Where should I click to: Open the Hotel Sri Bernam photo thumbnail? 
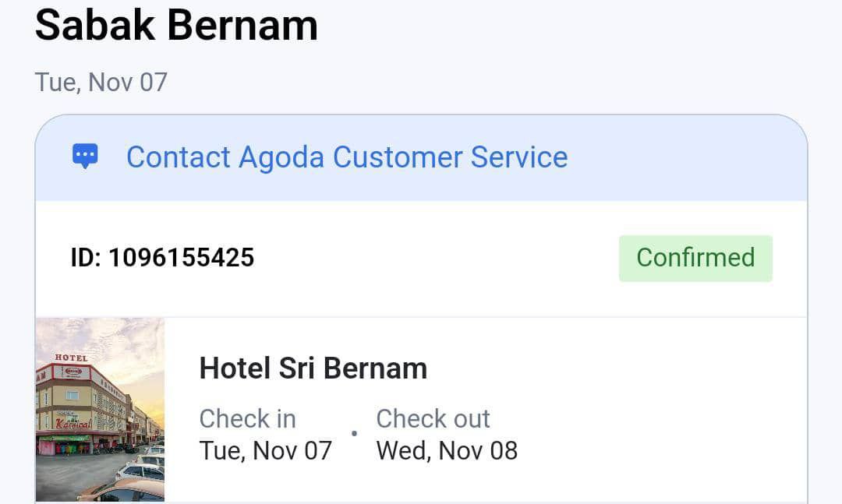click(x=100, y=409)
